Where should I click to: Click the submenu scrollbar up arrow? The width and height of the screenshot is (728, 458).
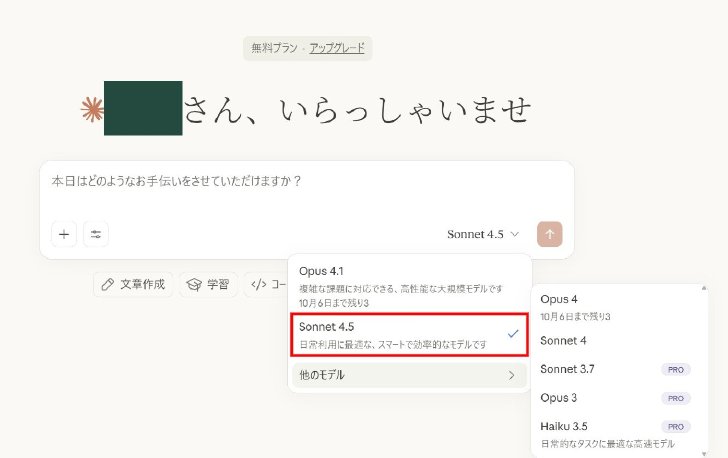click(x=704, y=288)
